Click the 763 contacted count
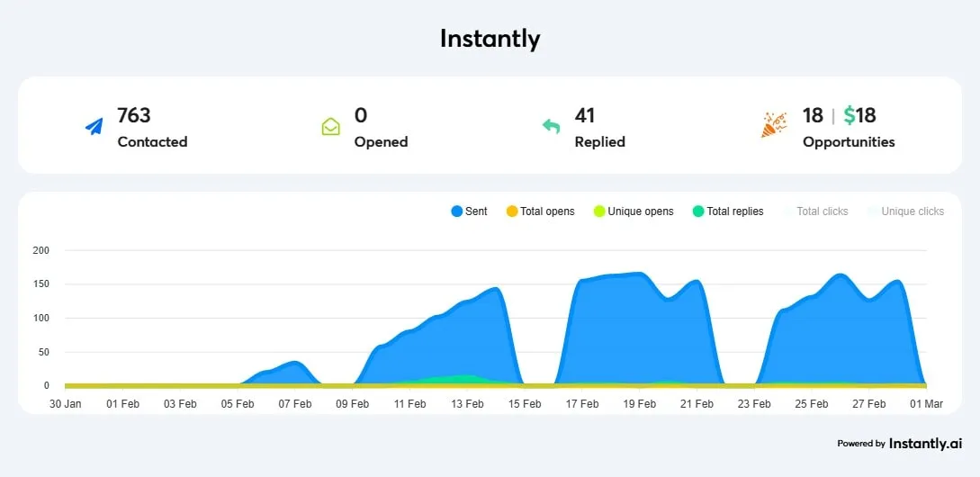Viewport: 980px width, 477px height. point(134,115)
